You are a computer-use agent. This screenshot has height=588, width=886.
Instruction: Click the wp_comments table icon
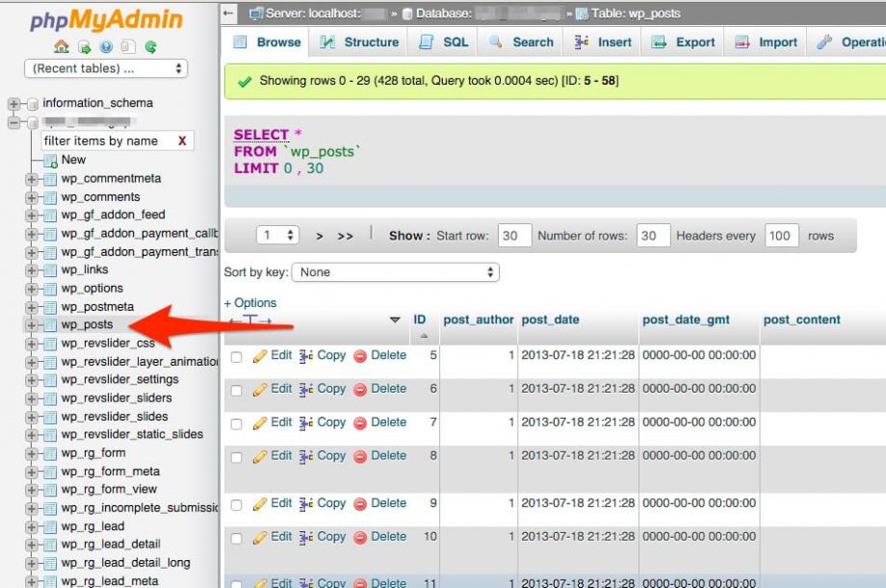coord(50,197)
